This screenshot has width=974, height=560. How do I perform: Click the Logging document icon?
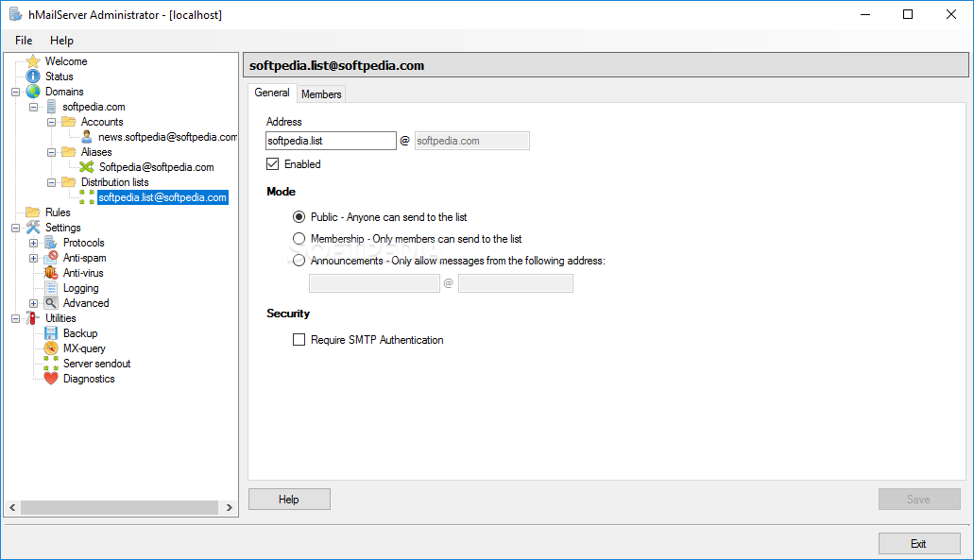(51, 288)
